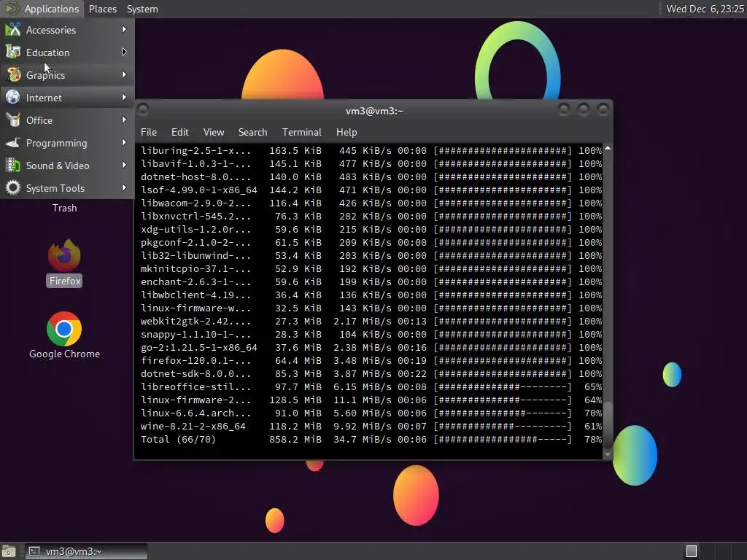Click the dotnet-sdk-8.0.0 package name

tap(196, 374)
